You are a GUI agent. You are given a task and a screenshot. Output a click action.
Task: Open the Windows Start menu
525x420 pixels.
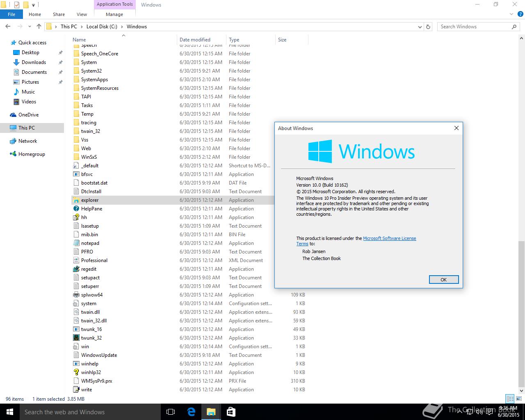pos(10,412)
